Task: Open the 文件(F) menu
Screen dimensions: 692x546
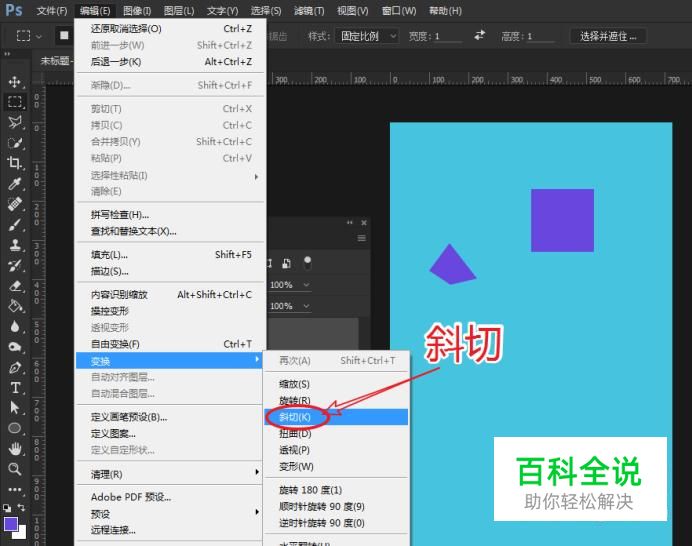Action: (x=52, y=11)
